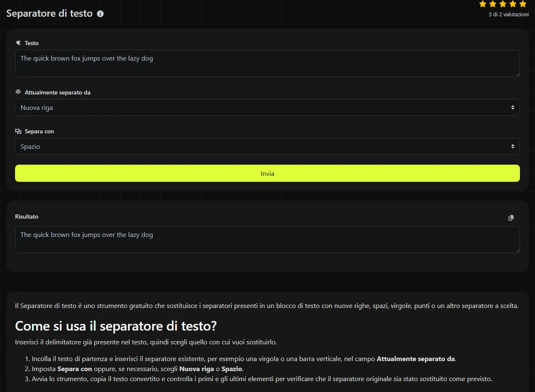
Task: Click the list step starting "Avvia lo strumento"
Action: (x=262, y=379)
